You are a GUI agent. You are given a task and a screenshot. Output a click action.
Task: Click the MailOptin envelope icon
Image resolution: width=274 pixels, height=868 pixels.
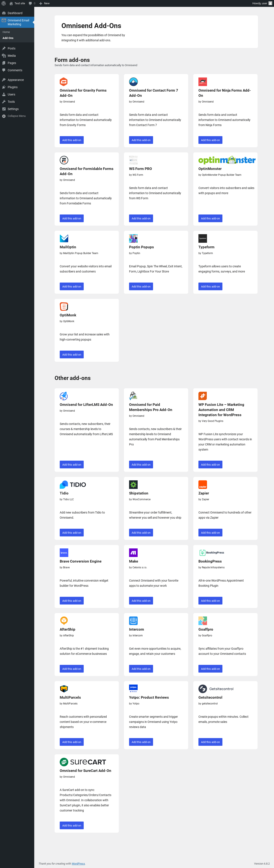click(x=64, y=238)
